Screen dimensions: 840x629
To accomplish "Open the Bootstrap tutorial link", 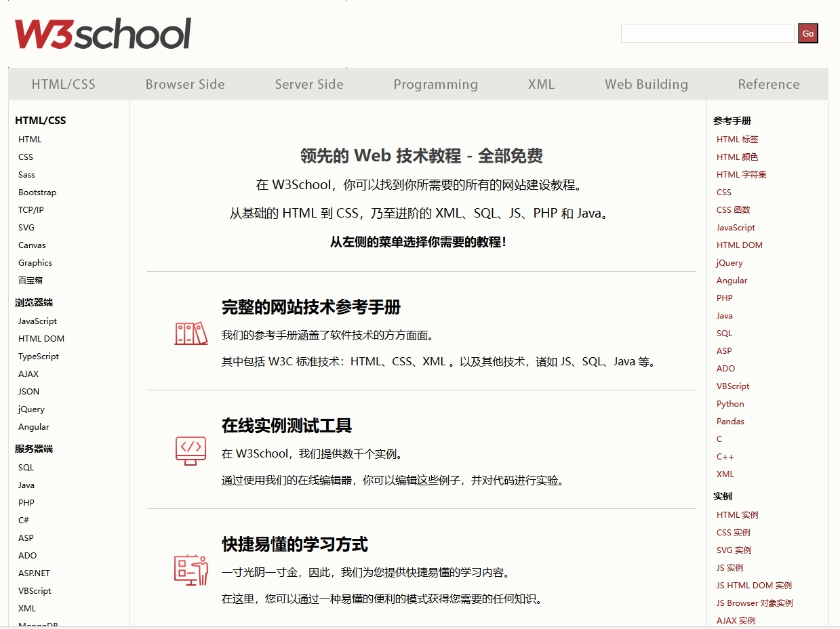I will 37,192.
